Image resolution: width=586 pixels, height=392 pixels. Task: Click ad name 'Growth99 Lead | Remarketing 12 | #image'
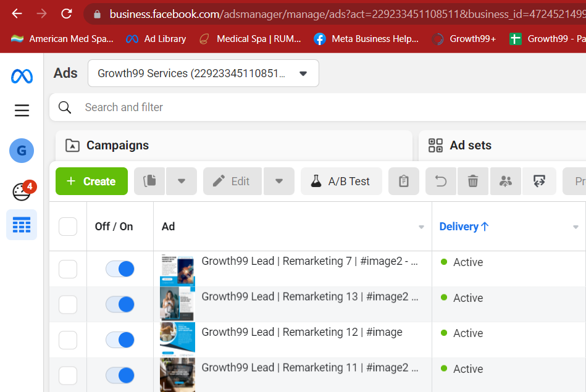click(x=302, y=332)
